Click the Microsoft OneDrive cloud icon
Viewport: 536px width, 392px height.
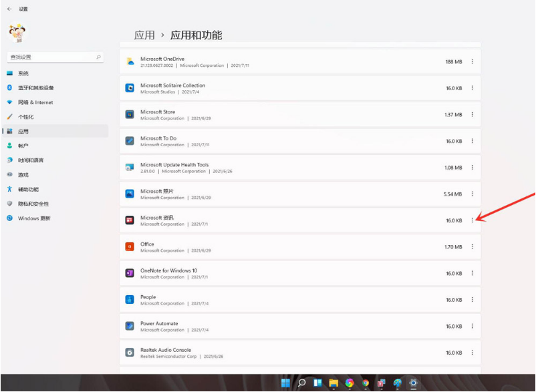(130, 61)
